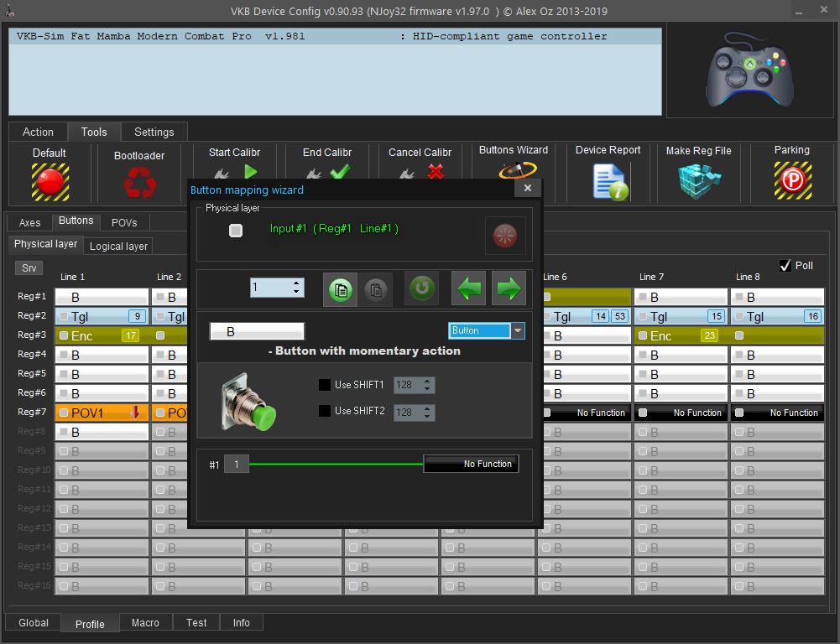
Task: Enable the Use SHIFT2 checkbox
Action: (x=325, y=411)
